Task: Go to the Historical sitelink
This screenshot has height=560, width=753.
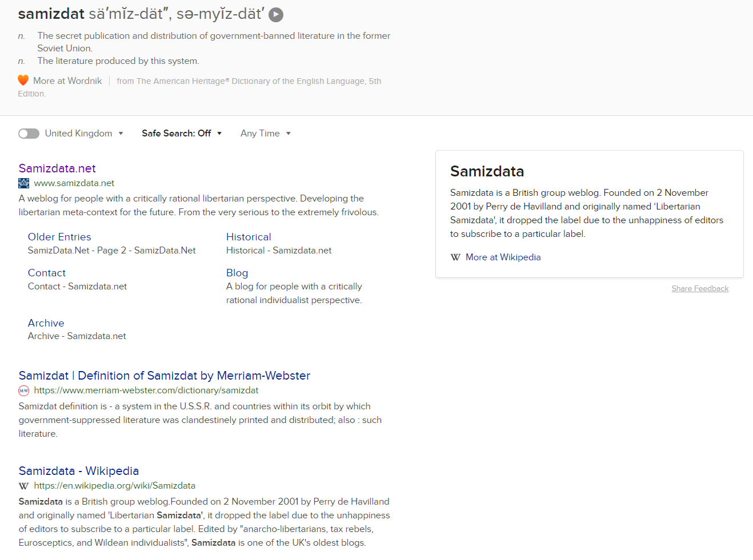Action: coord(249,237)
